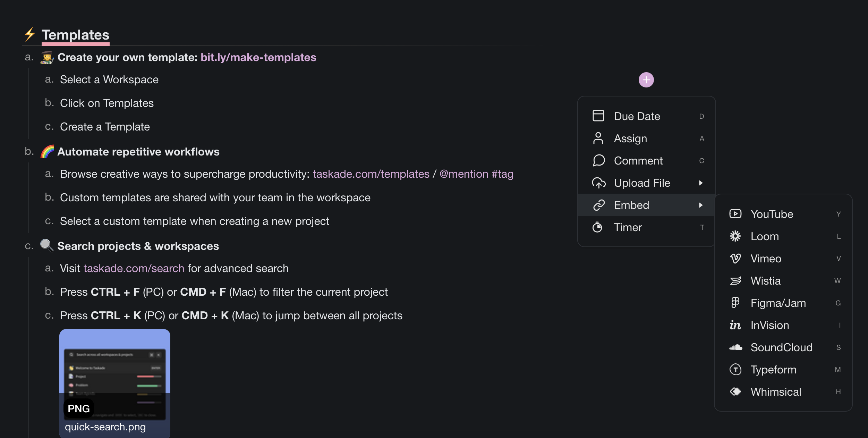Click the Due Date calendar icon
This screenshot has height=438, width=868.
click(598, 116)
